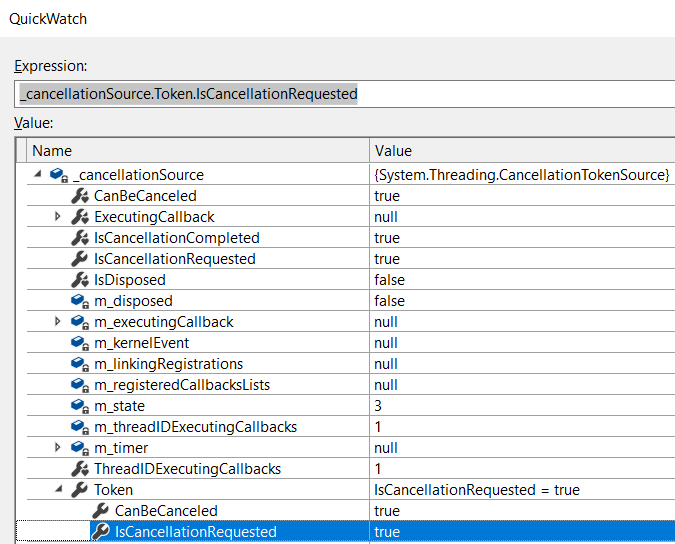Click the IsDisposed property wrench icon

80,280
